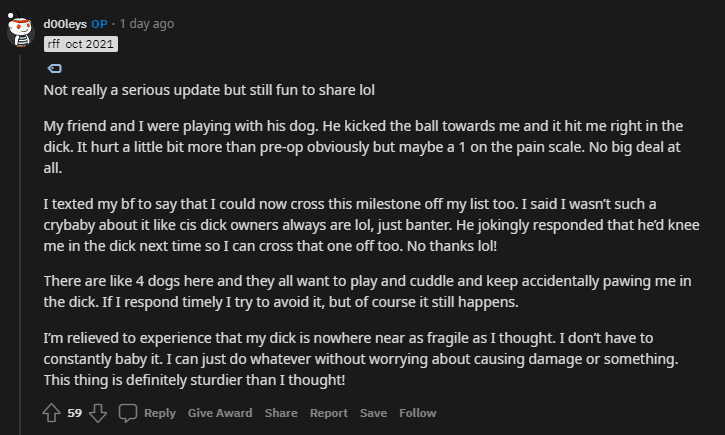Viewport: 725px width, 435px height.
Task: Open the Share options
Action: pyautogui.click(x=281, y=413)
